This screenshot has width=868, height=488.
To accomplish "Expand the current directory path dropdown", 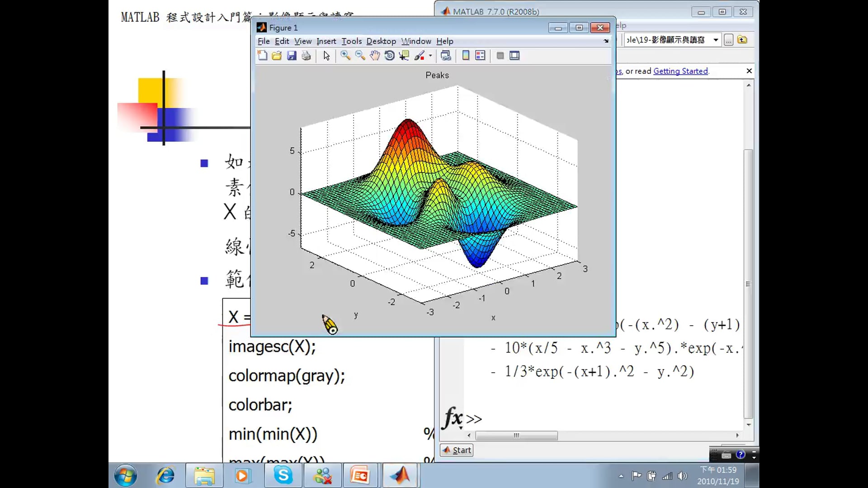I will click(x=716, y=40).
